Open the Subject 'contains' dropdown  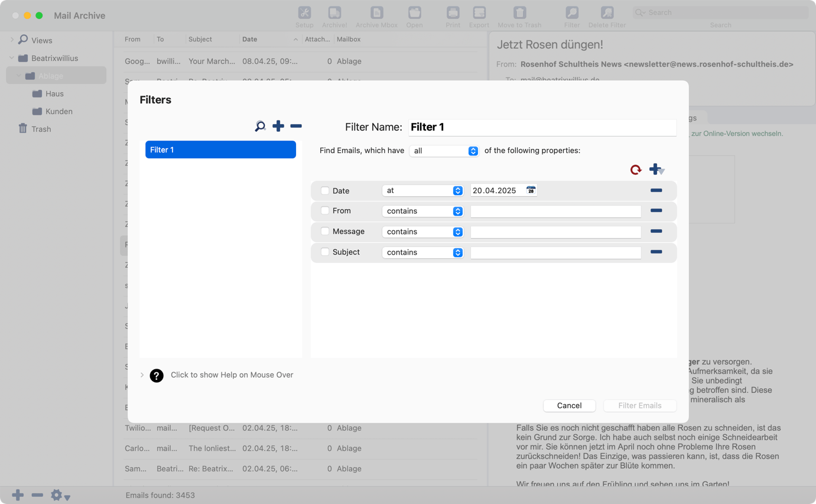pos(422,252)
